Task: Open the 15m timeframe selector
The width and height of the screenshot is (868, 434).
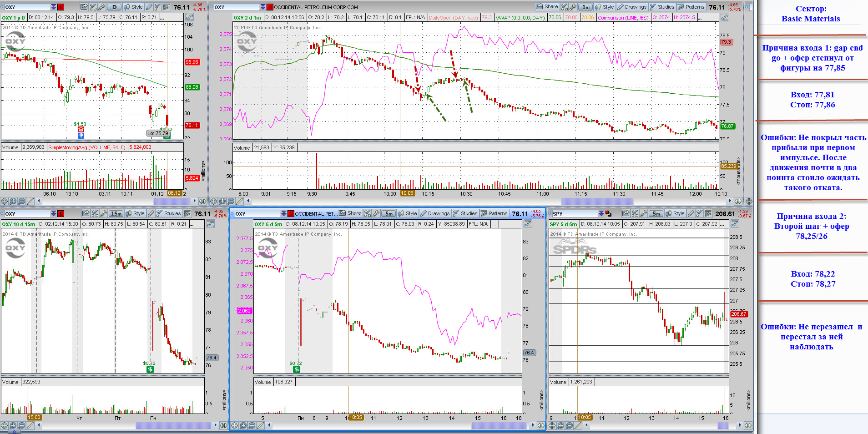Action: pyautogui.click(x=116, y=213)
